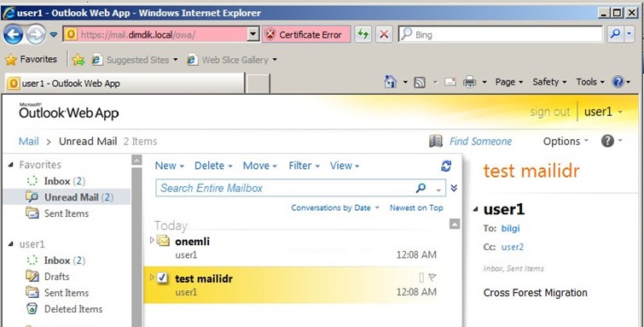Select Sent Items under user1 mailbox
The width and height of the screenshot is (644, 327).
[x=57, y=293]
